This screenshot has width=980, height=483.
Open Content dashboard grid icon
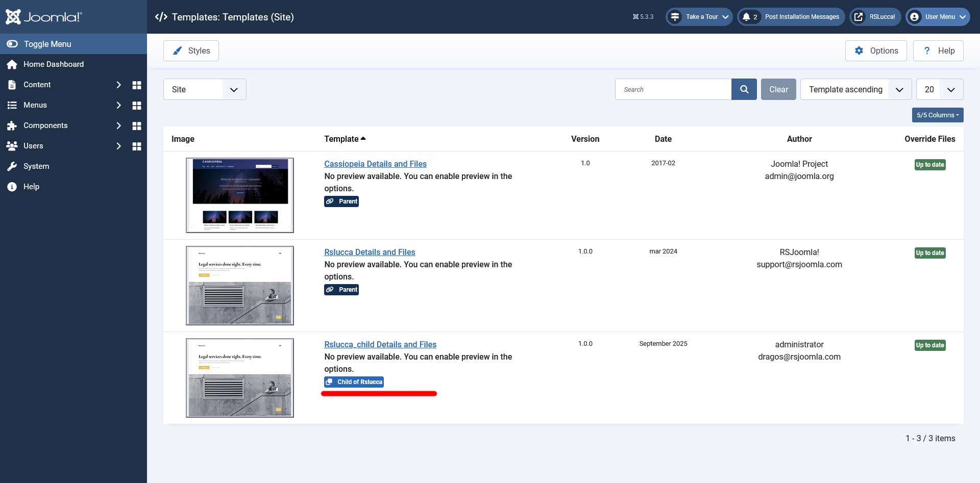tap(137, 85)
